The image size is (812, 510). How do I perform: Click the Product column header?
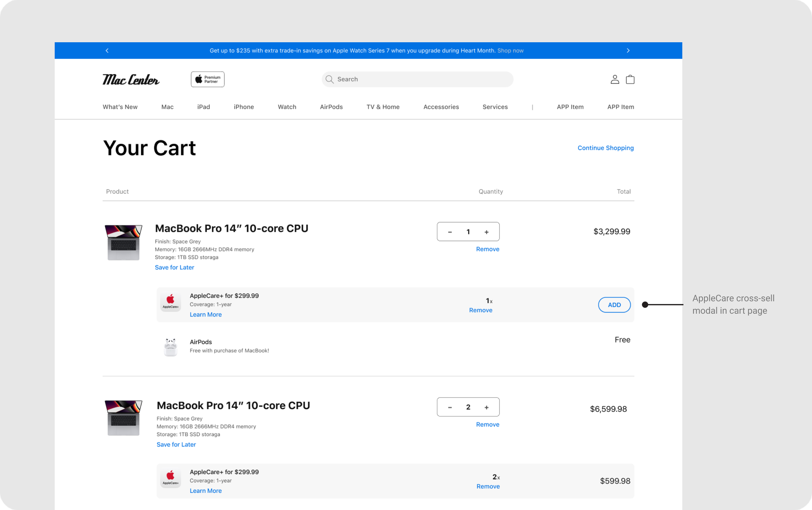[117, 191]
